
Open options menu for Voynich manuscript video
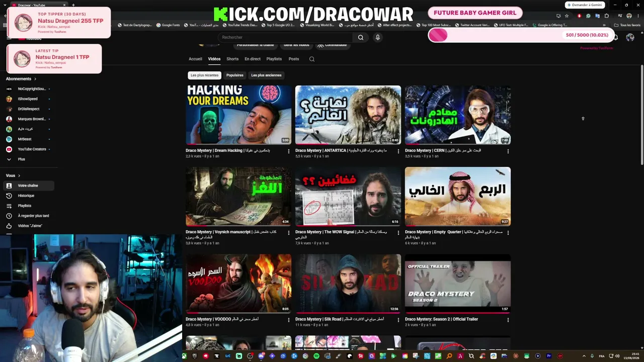coord(288,233)
